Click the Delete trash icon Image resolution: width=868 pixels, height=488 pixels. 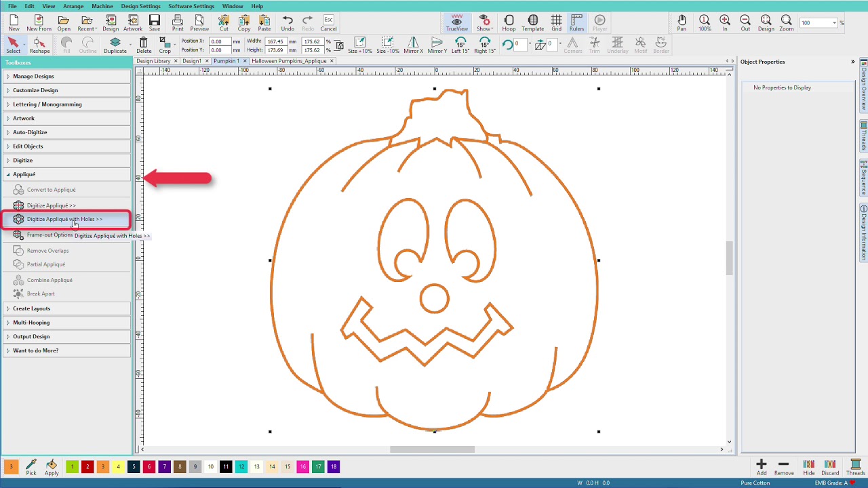(x=144, y=45)
